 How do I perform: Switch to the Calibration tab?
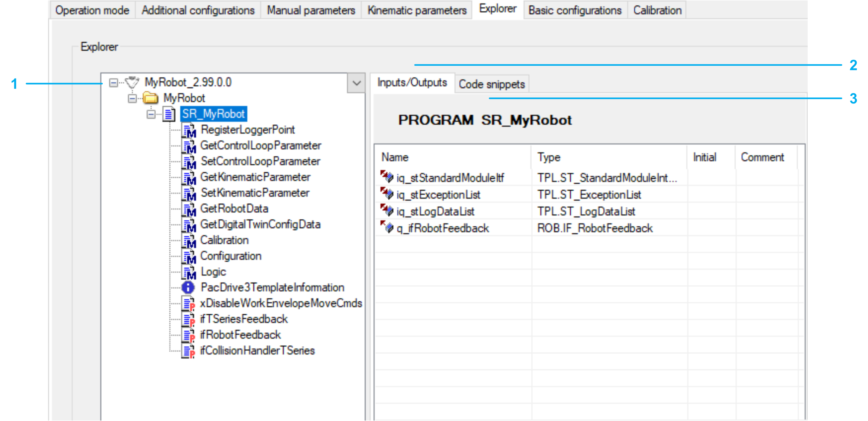pyautogui.click(x=657, y=10)
